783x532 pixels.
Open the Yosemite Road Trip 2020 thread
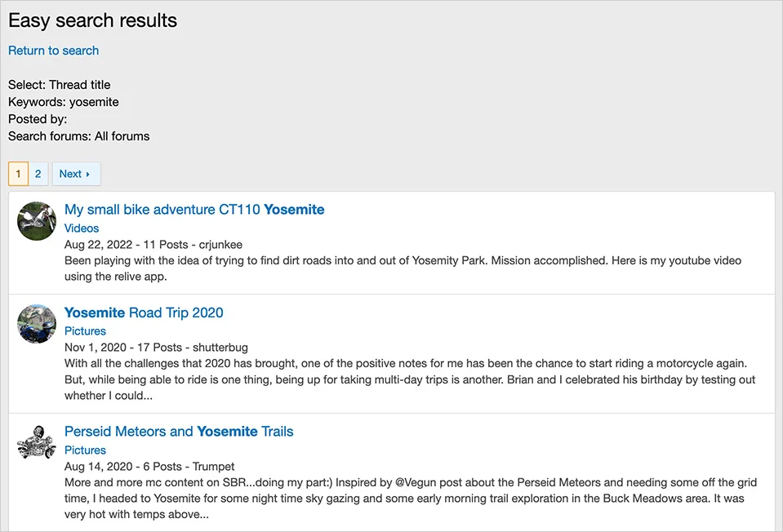[x=144, y=313]
